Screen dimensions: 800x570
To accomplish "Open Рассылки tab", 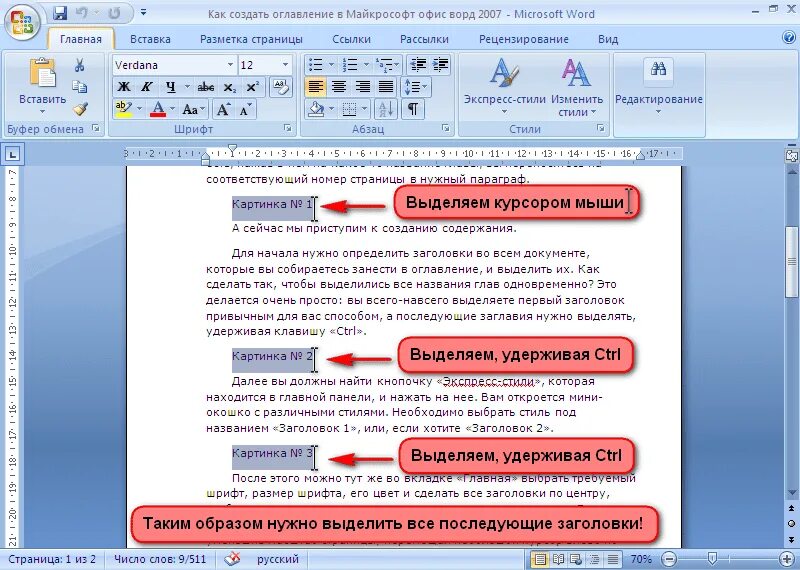I will pos(424,39).
